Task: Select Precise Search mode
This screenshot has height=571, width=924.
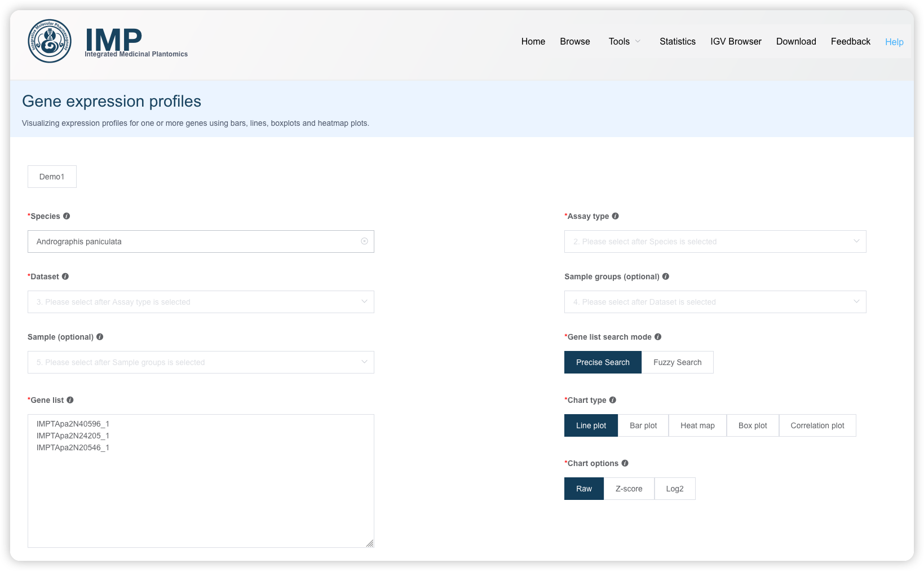Action: pos(603,362)
